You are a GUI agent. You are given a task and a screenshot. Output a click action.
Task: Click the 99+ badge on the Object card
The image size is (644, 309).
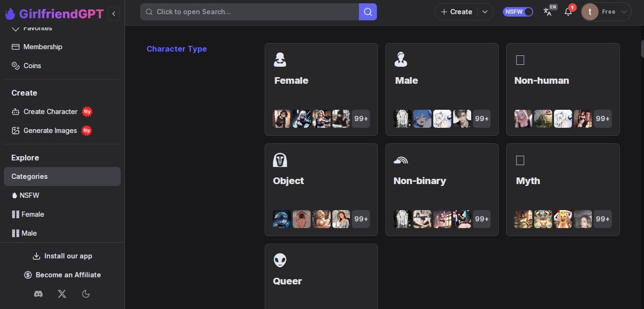361,219
